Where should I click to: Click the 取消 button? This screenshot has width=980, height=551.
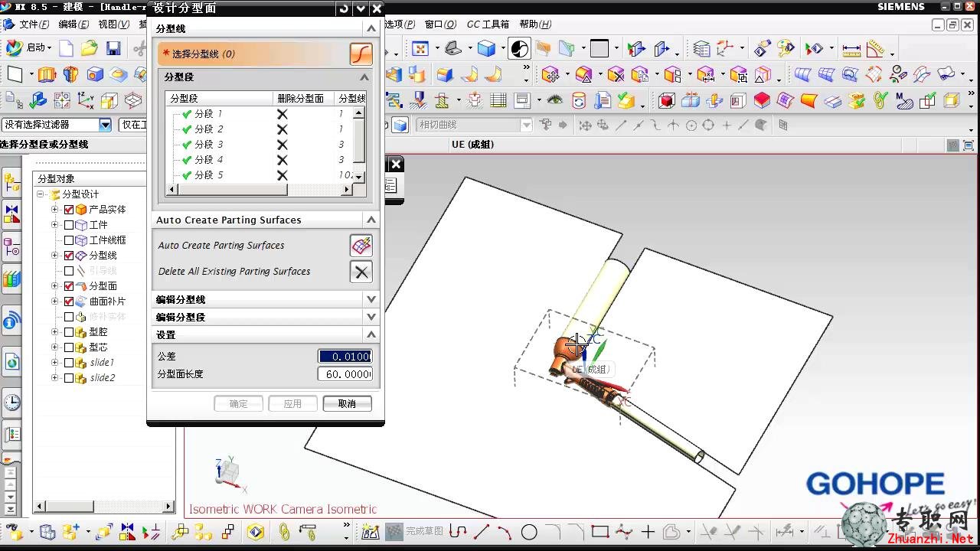click(347, 403)
